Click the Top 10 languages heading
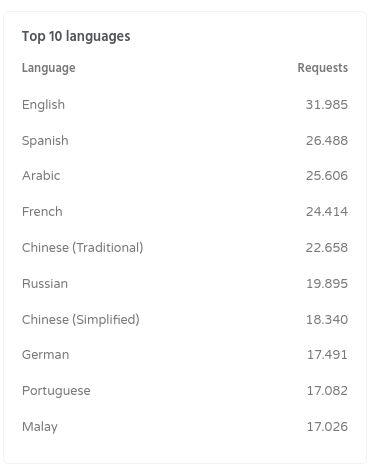Screen dimensions: 377x465 point(76,36)
